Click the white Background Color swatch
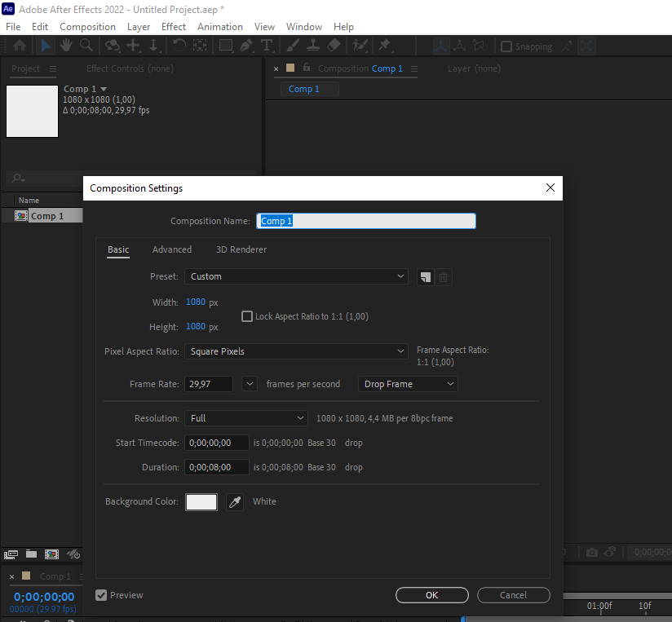Viewport: 672px width, 622px height. point(201,502)
